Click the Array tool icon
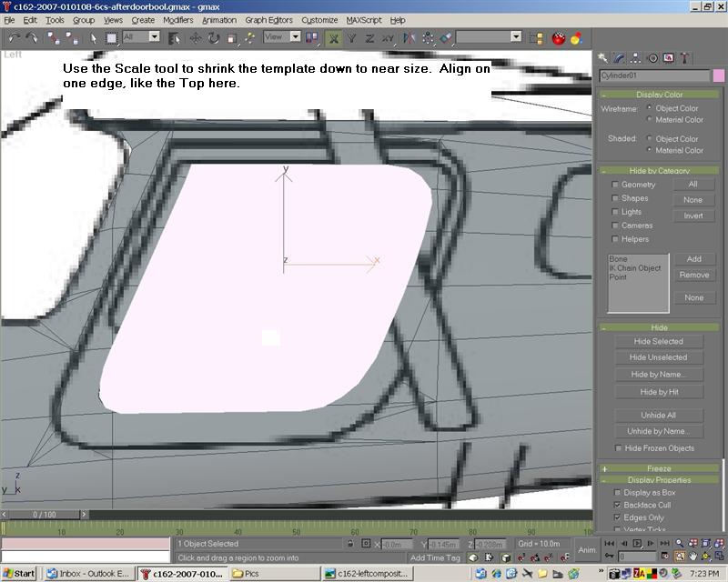The width and height of the screenshot is (728, 582). 428,38
